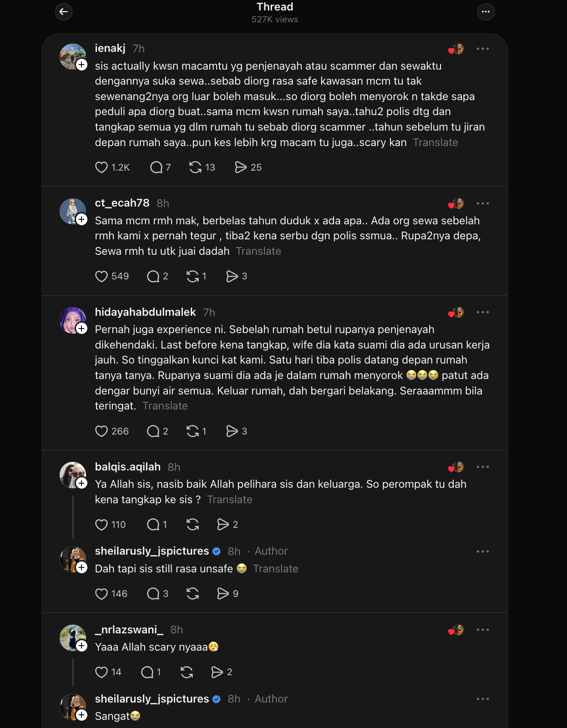Viewport: 567px width, 728px height.
Task: Open more options for hidayahabdulmalek's comment
Action: pyautogui.click(x=482, y=312)
